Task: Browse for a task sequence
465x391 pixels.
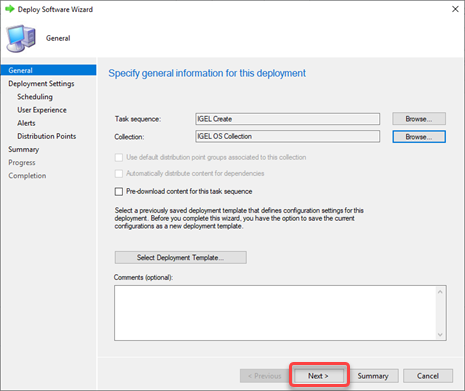Action: tap(419, 119)
